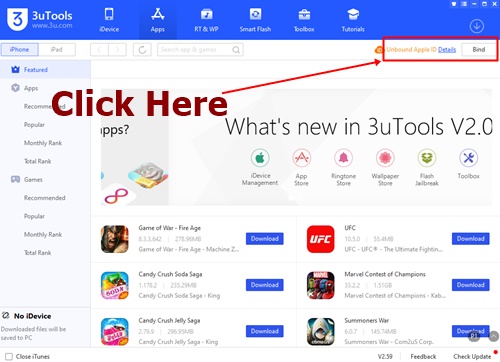Image resolution: width=500 pixels, height=362 pixels.
Task: Open the iDevice tab icon
Action: 109,14
